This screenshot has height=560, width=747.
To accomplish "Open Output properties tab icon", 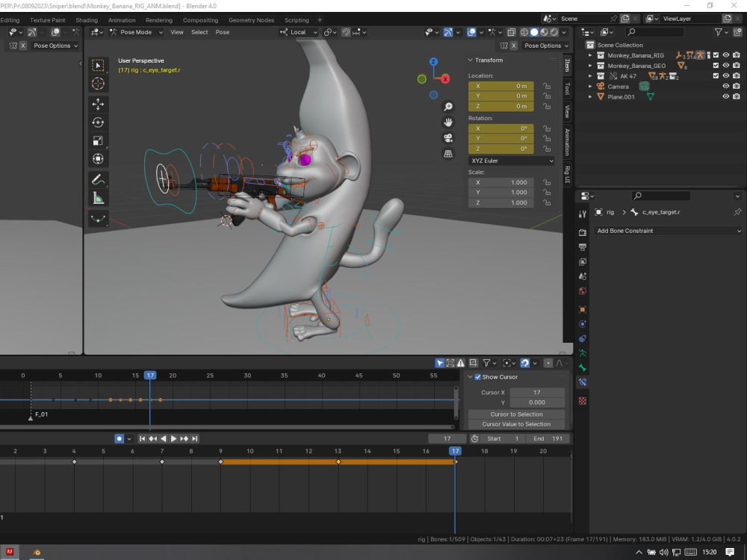I will (582, 247).
